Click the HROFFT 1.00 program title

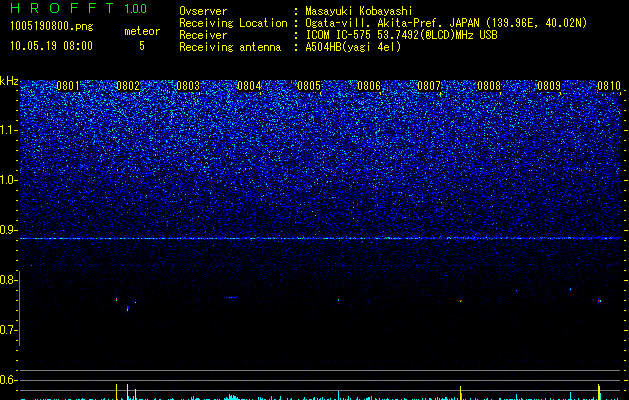[78, 8]
